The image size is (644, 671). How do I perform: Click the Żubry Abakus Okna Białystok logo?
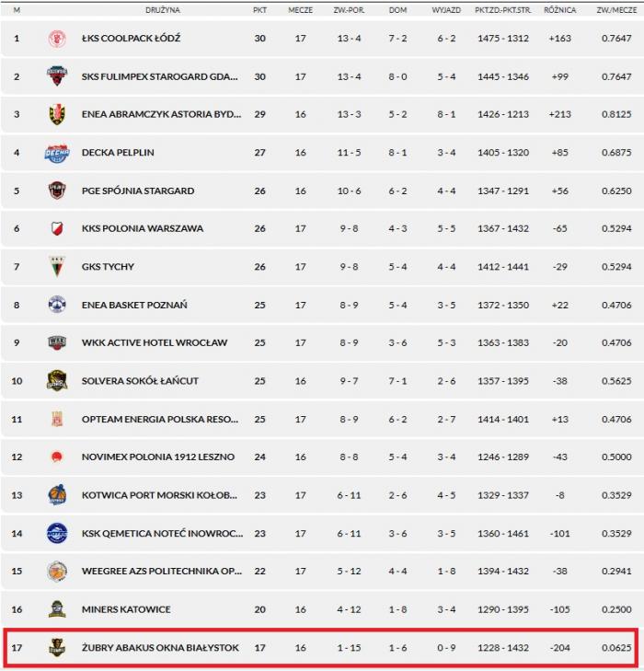tap(57, 648)
